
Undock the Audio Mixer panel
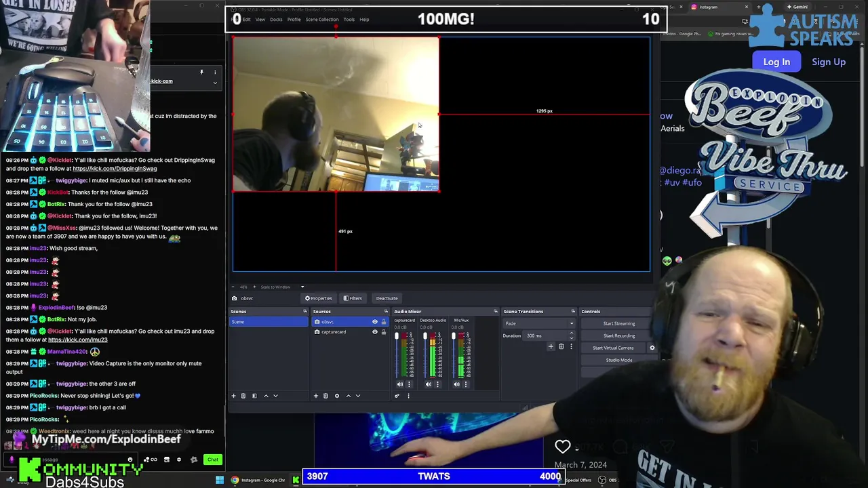click(495, 311)
